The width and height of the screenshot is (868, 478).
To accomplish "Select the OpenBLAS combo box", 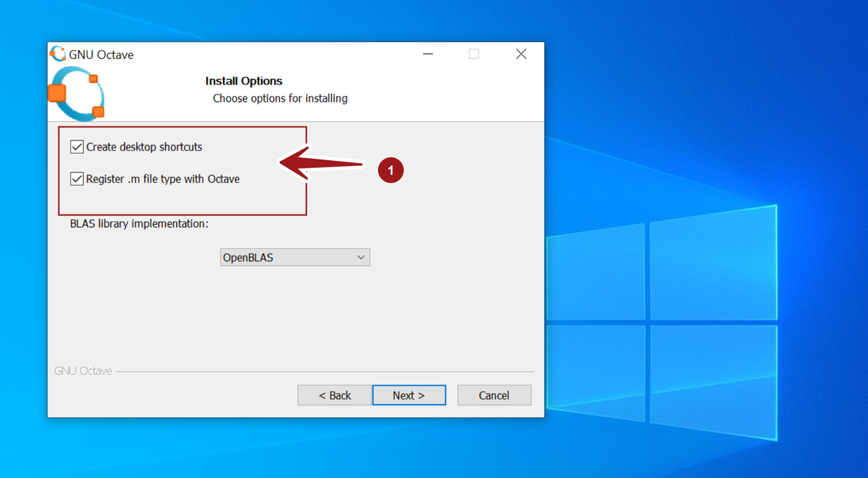I will click(294, 257).
